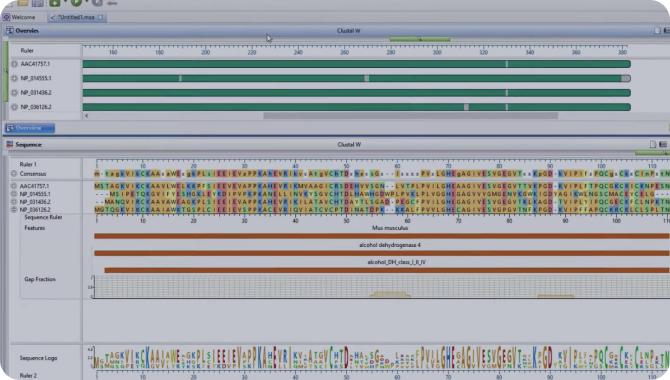This screenshot has height=380, width=670.
Task: Click the Features label
Action: 35,228
